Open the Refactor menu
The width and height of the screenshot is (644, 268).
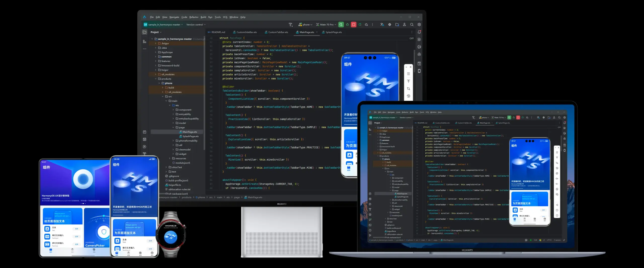tap(194, 17)
